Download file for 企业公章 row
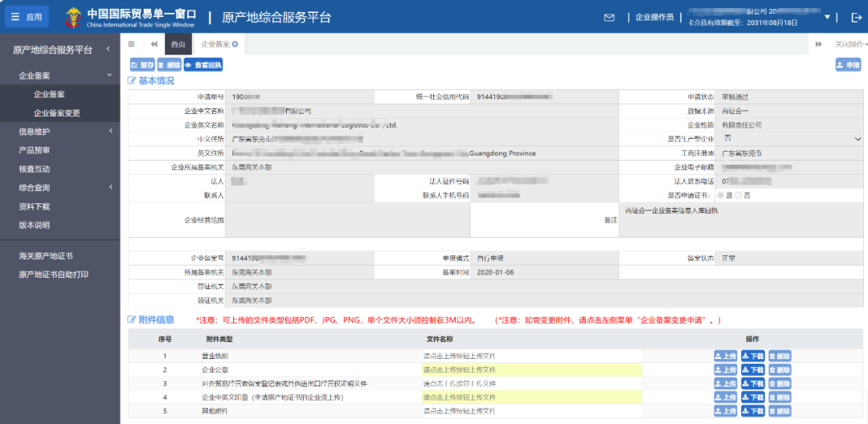Screen dimensions: 868x424 (753, 370)
